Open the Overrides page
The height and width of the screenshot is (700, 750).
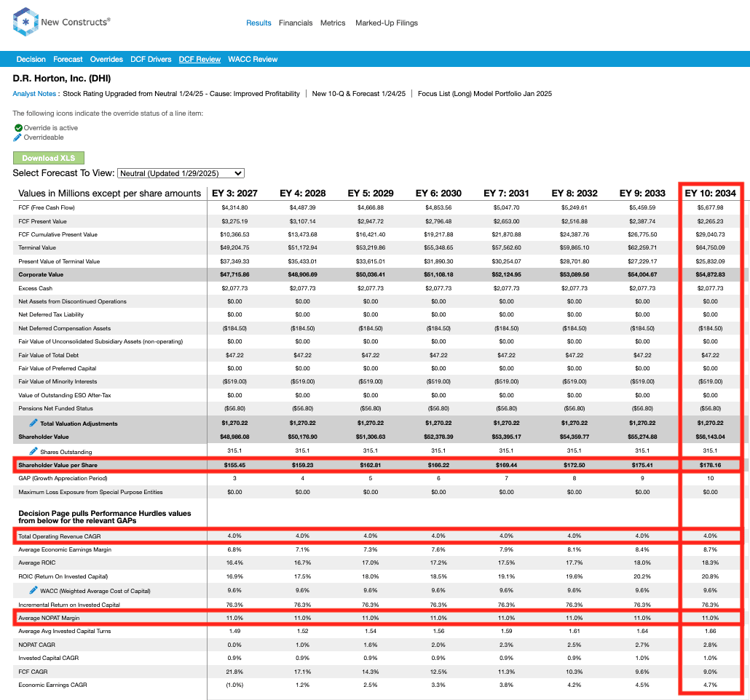pos(106,59)
